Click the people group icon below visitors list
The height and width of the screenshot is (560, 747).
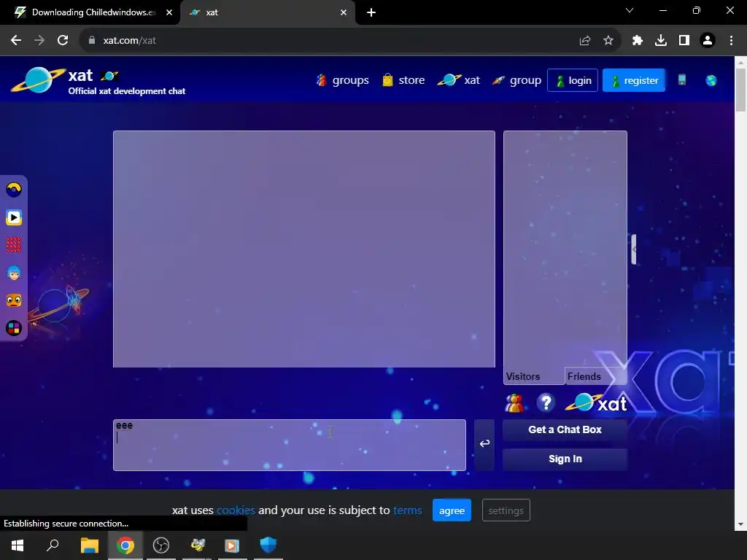click(x=514, y=403)
